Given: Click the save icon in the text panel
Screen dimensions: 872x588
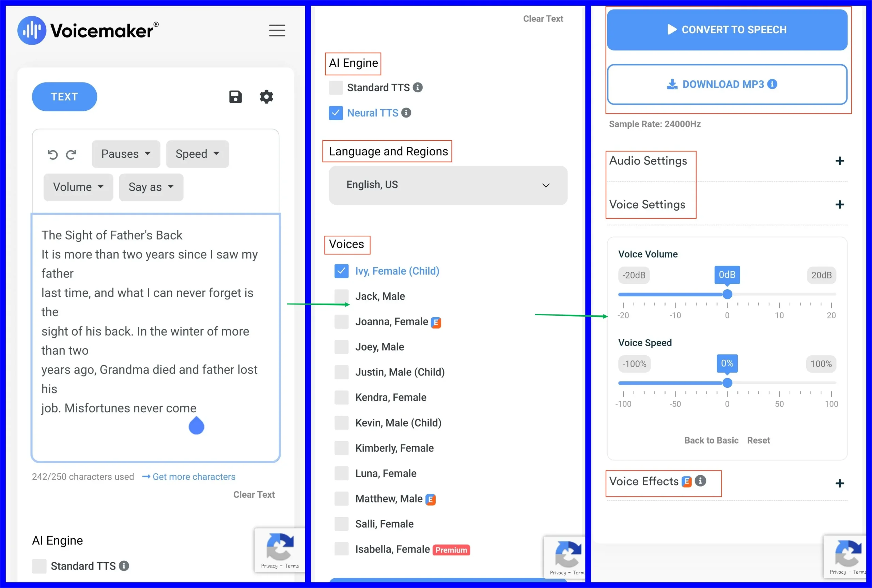Looking at the screenshot, I should tap(235, 96).
